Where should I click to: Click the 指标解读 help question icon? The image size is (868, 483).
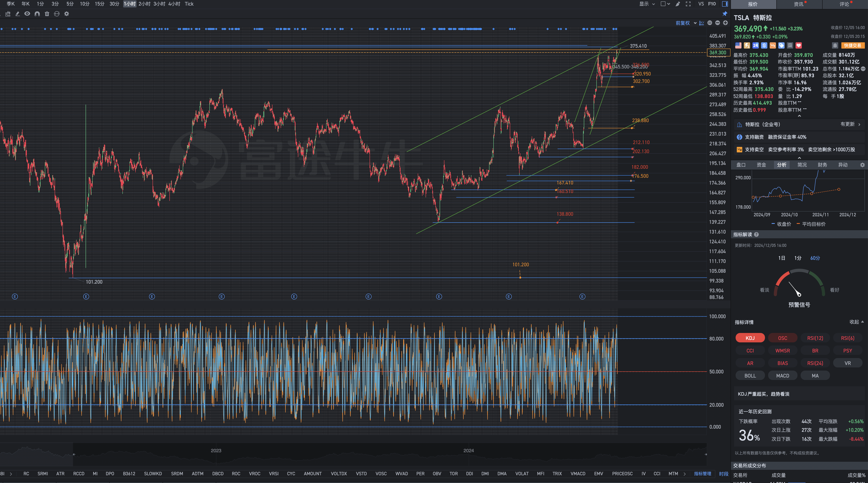click(757, 235)
